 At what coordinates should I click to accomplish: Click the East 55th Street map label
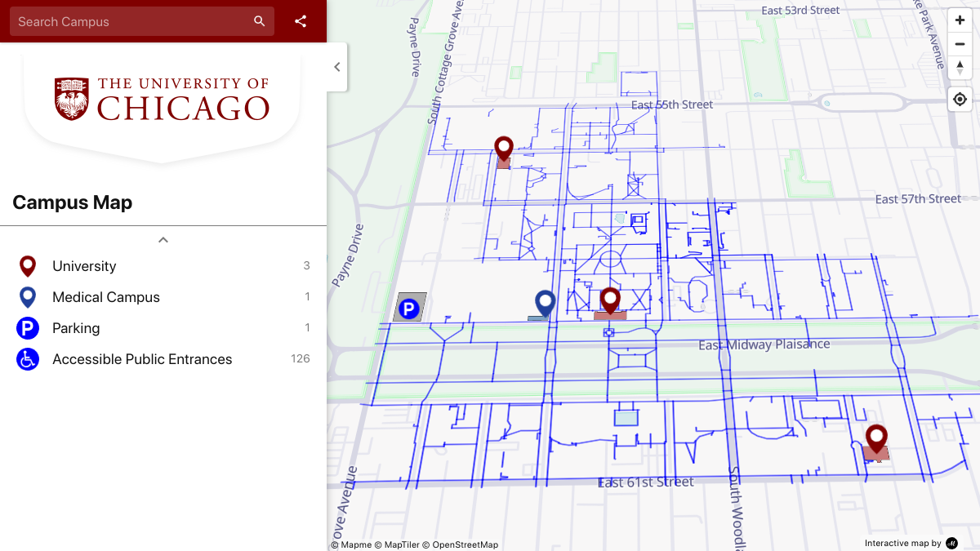click(x=672, y=104)
